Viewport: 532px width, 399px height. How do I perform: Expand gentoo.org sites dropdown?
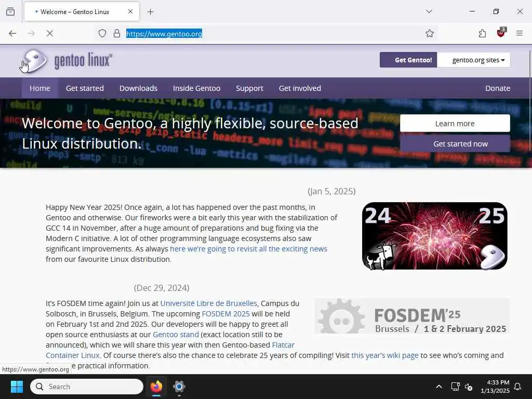point(474,60)
